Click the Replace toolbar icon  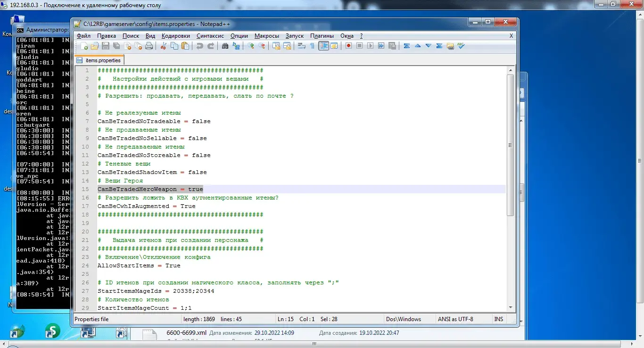[x=236, y=46]
